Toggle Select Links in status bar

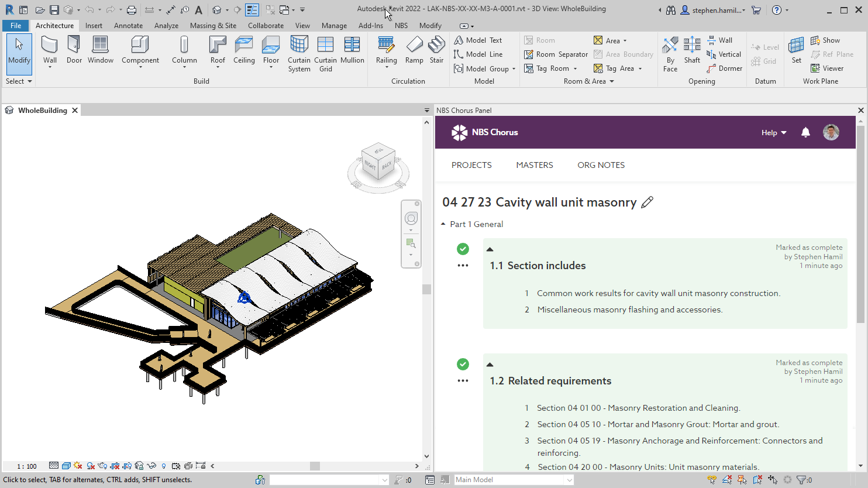coord(712,480)
